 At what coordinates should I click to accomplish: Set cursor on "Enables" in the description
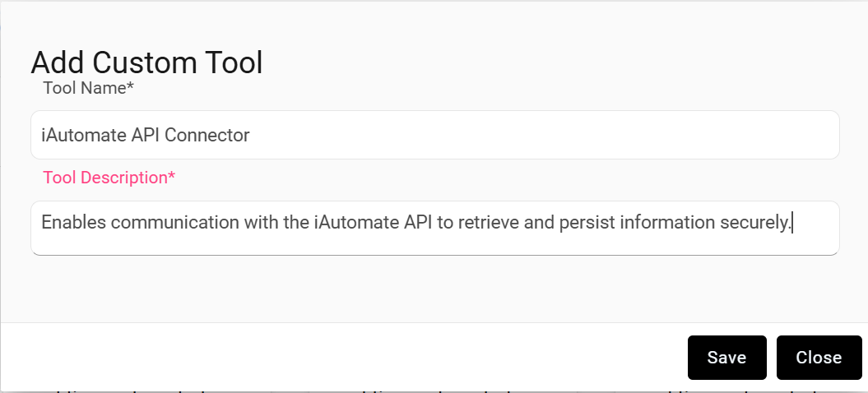[71, 222]
